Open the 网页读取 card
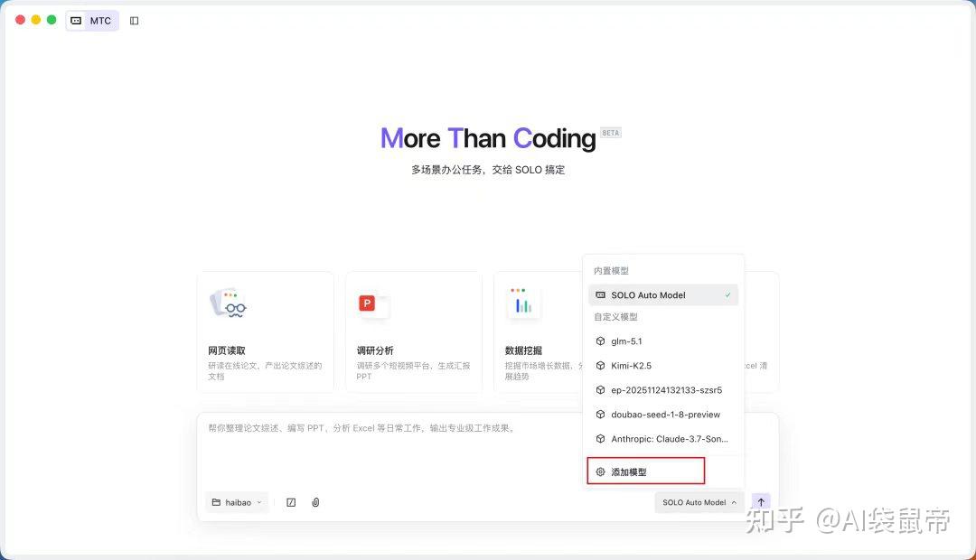Viewport: 976px width, 560px height. [265, 331]
